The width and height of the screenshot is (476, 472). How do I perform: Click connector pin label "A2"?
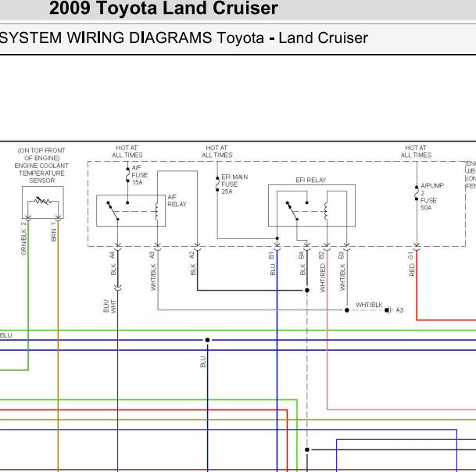(191, 255)
